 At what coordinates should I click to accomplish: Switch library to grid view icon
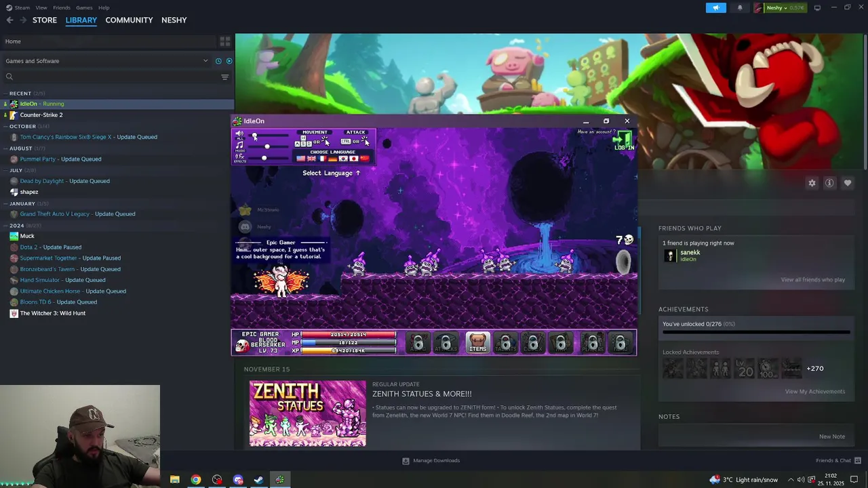[225, 41]
